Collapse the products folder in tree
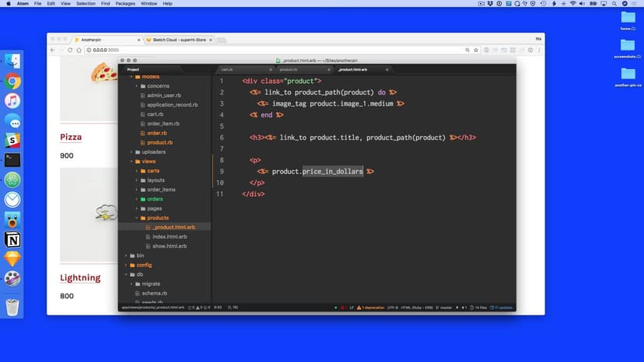The image size is (644, 362). [137, 218]
